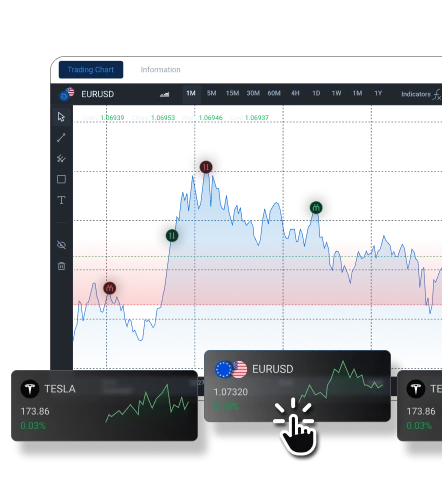This screenshot has height=500, width=442.
Task: Click the Indicators button
Action: (x=416, y=94)
